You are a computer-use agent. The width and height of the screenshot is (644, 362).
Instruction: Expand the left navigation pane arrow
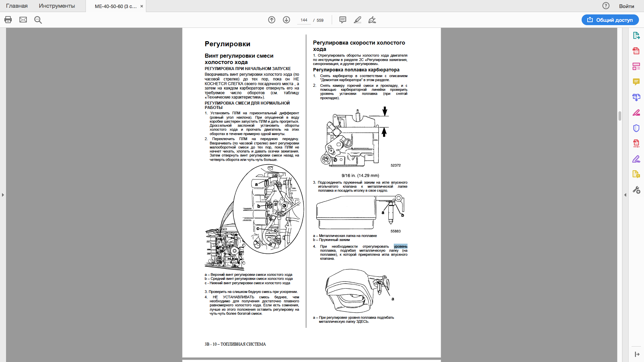3,195
